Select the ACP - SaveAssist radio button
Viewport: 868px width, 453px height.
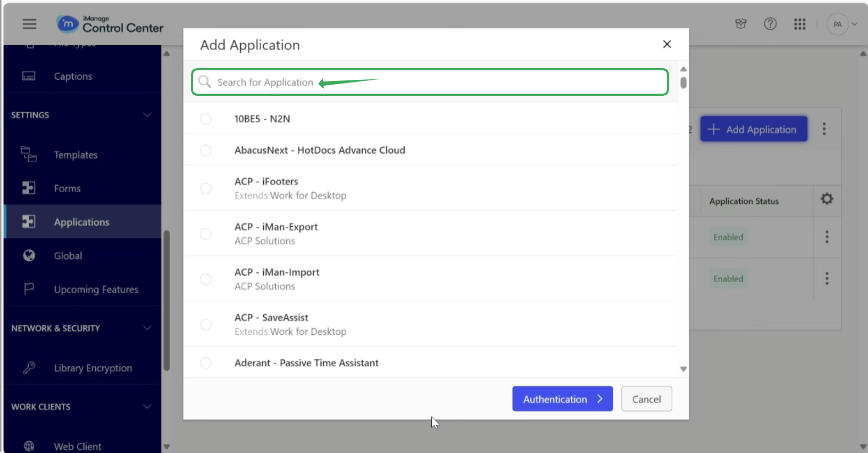tap(206, 324)
